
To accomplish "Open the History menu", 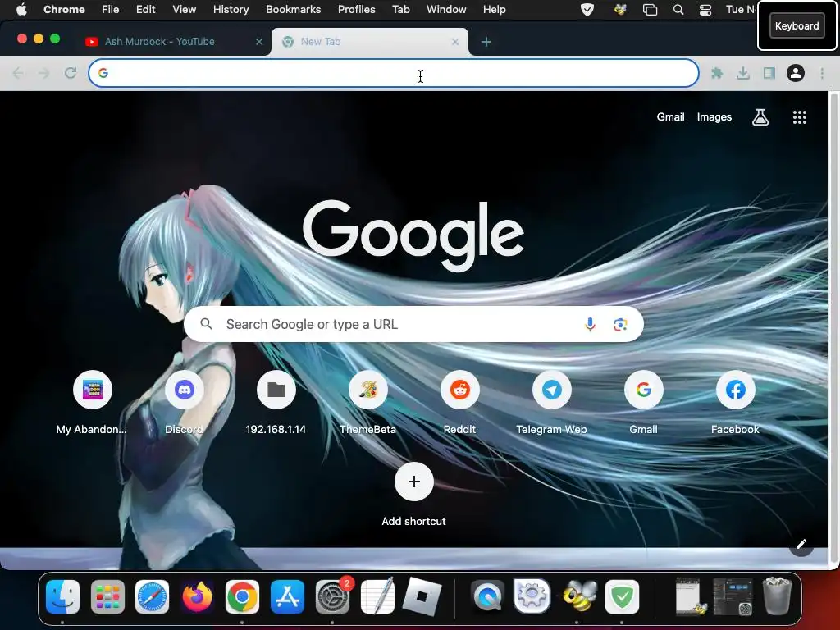I will click(231, 10).
